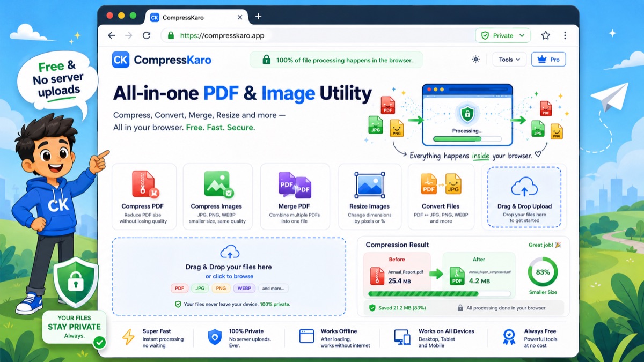Click the 25.4 MB before size
Viewport: 644px width, 362px height.
click(x=400, y=281)
